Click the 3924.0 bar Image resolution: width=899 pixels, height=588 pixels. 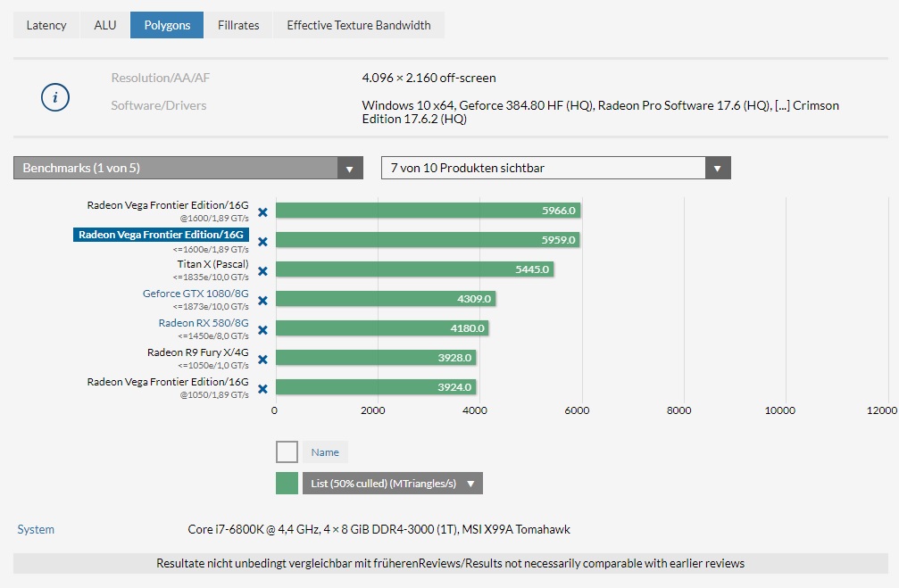[x=376, y=387]
